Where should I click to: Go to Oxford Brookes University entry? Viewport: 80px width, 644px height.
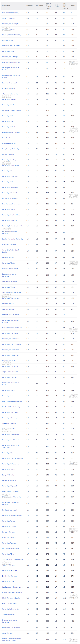click(11, 46)
